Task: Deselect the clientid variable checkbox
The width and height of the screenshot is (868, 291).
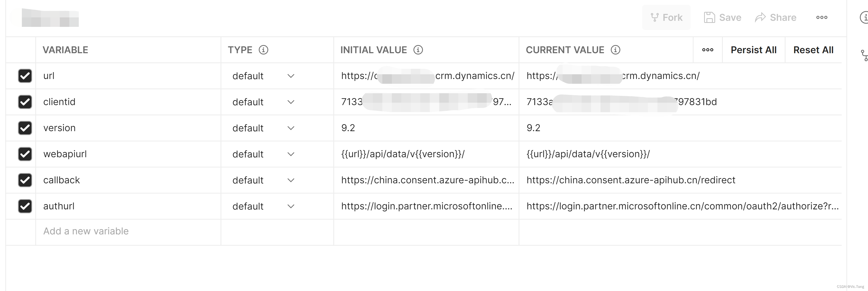Action: pyautogui.click(x=25, y=102)
